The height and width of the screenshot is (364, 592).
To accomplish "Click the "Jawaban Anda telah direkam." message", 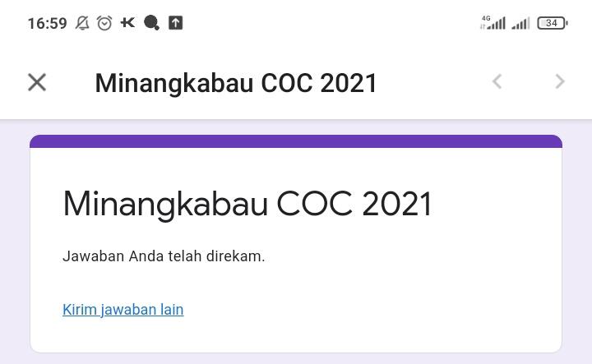I will (x=164, y=256).
